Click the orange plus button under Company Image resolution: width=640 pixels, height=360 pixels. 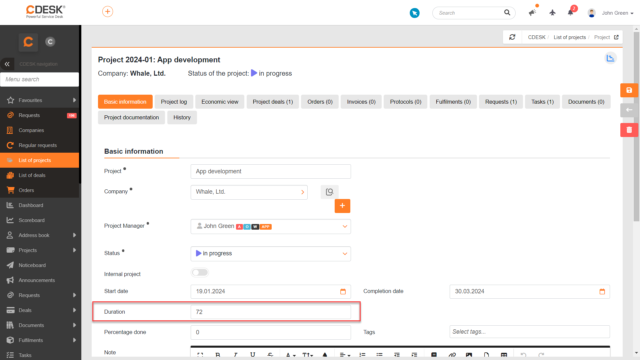[x=342, y=206]
